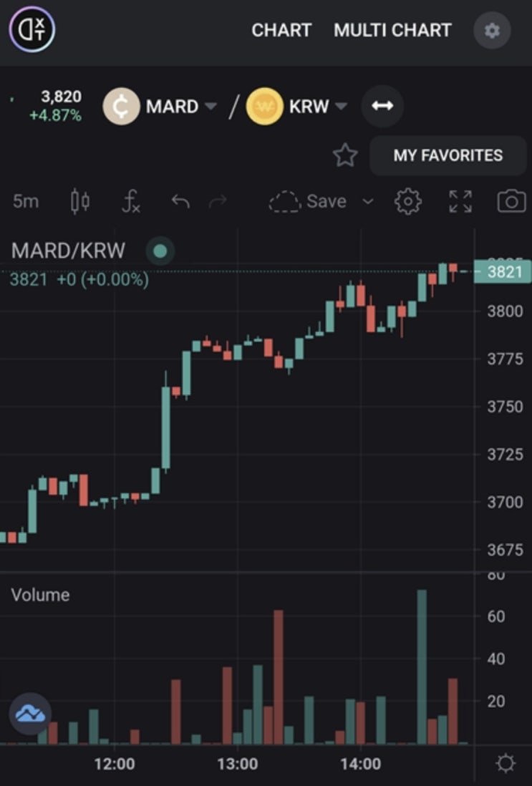Swap the currency pair with double-arrow button
This screenshot has height=786, width=532.
(x=382, y=106)
